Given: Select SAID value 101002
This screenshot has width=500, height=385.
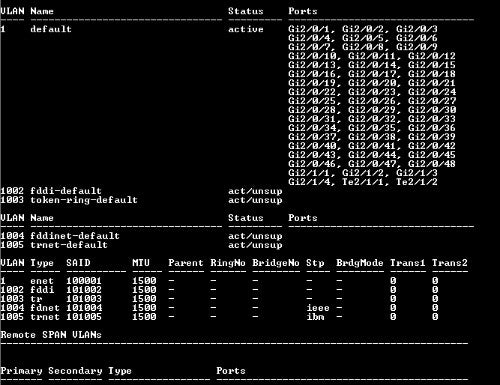Looking at the screenshot, I should pyautogui.click(x=84, y=290).
